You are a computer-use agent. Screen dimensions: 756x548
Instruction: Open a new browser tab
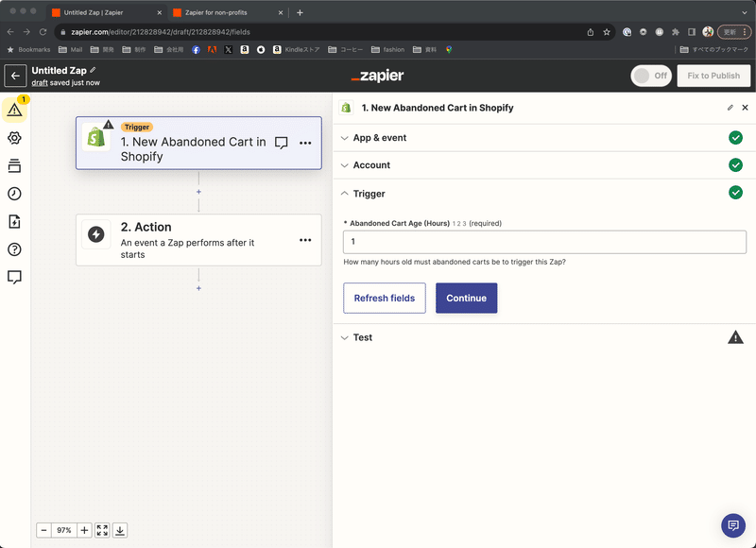[300, 12]
